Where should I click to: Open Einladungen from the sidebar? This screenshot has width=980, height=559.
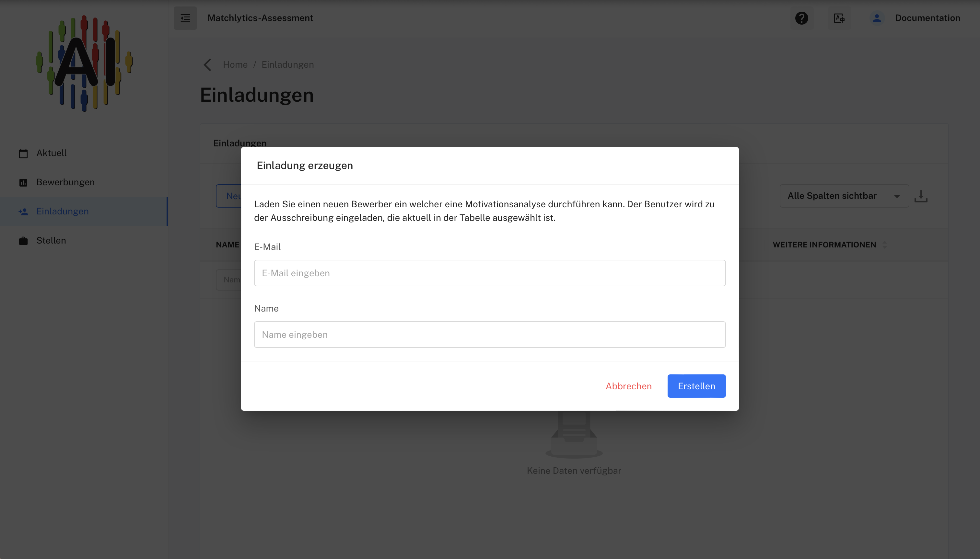coord(63,211)
